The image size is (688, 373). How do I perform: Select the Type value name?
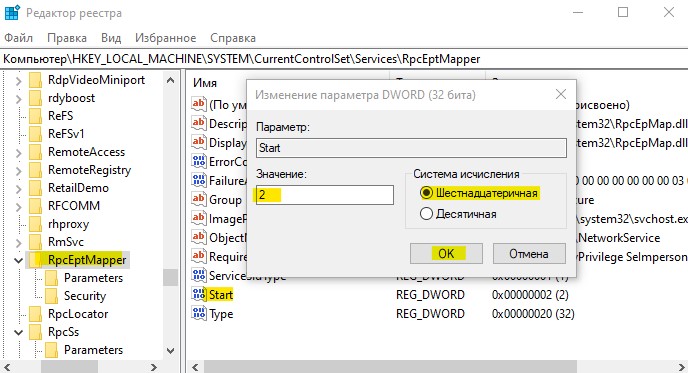pos(221,314)
